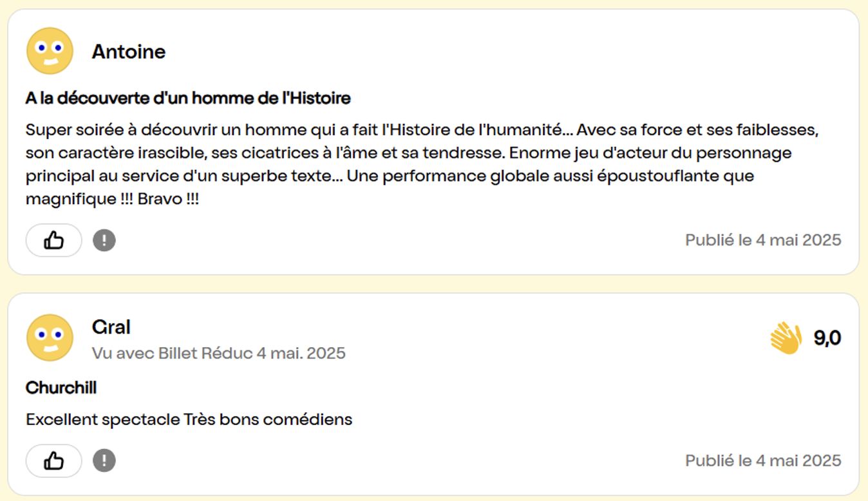Click Gral's smiley avatar

(x=50, y=337)
